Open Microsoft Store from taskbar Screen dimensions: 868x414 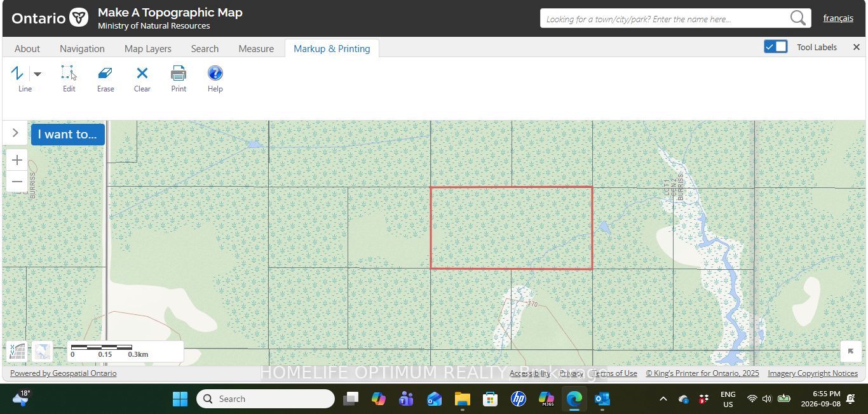pyautogui.click(x=490, y=399)
